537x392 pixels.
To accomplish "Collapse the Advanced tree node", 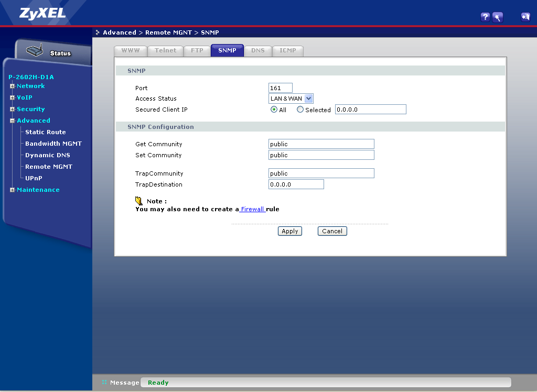I will pyautogui.click(x=13, y=121).
